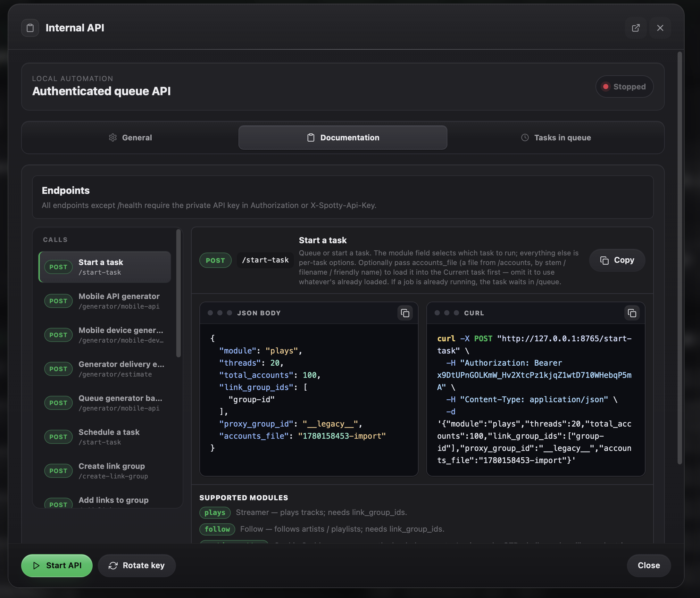Click the "threads": 20 line in JSON
The image size is (700, 598).
[x=251, y=363]
